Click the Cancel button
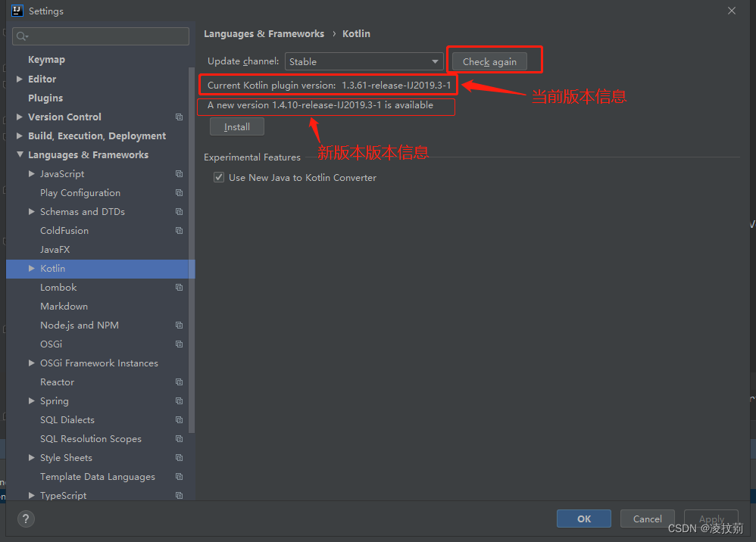 coord(647,519)
